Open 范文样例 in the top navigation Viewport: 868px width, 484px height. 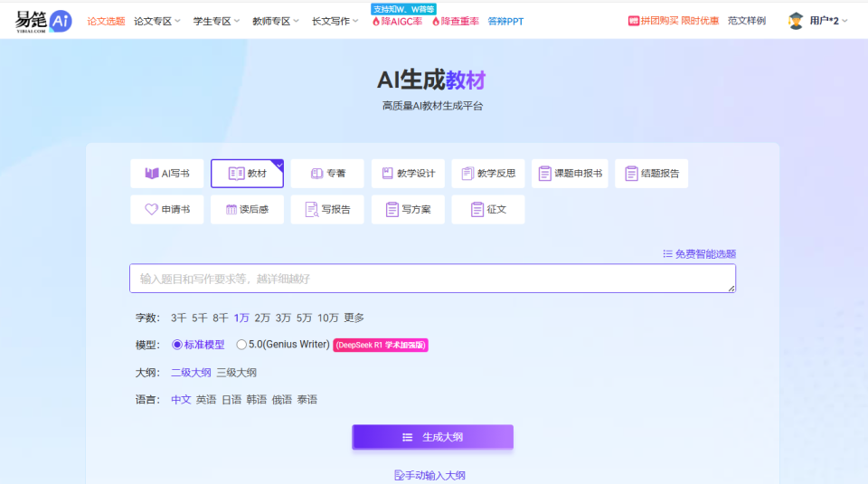click(746, 21)
